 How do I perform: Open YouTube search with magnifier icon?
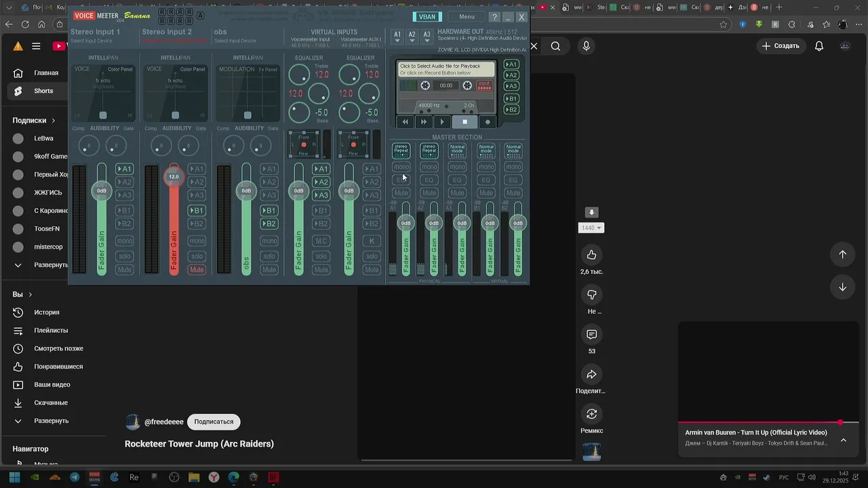(555, 46)
